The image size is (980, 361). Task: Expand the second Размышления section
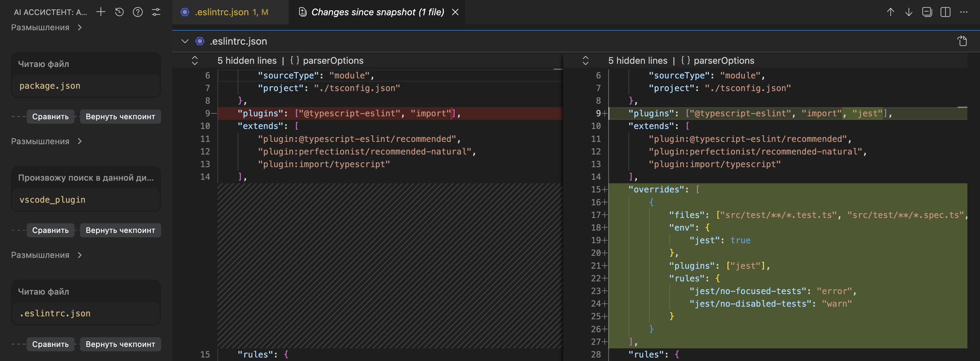(x=46, y=141)
